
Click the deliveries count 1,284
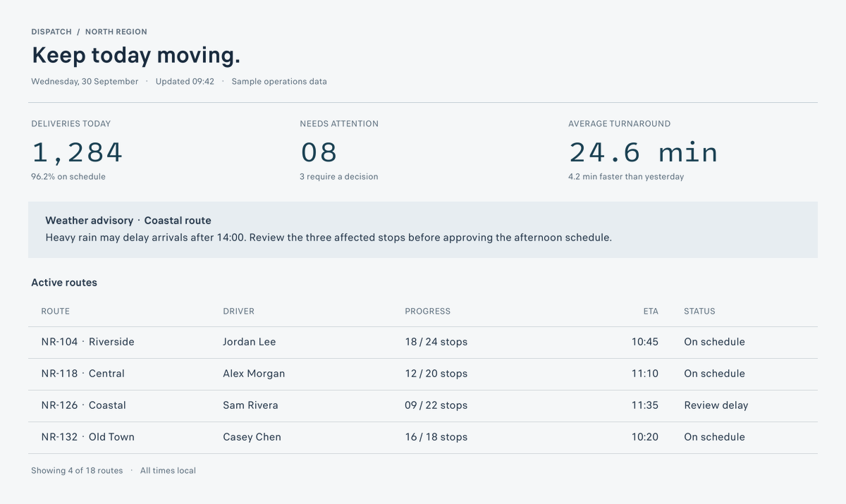78,152
